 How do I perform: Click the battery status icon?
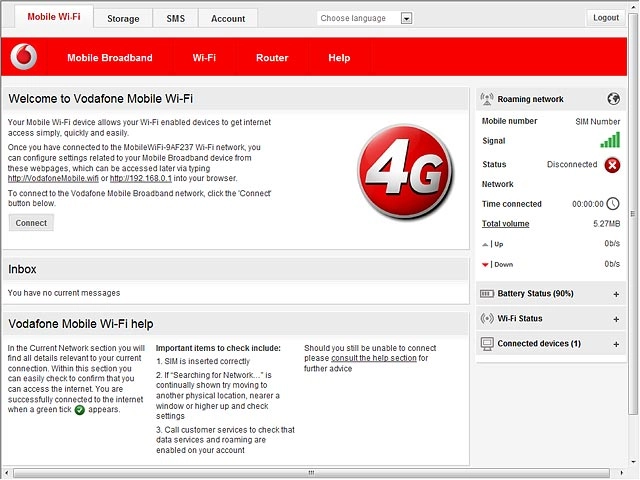click(x=487, y=293)
